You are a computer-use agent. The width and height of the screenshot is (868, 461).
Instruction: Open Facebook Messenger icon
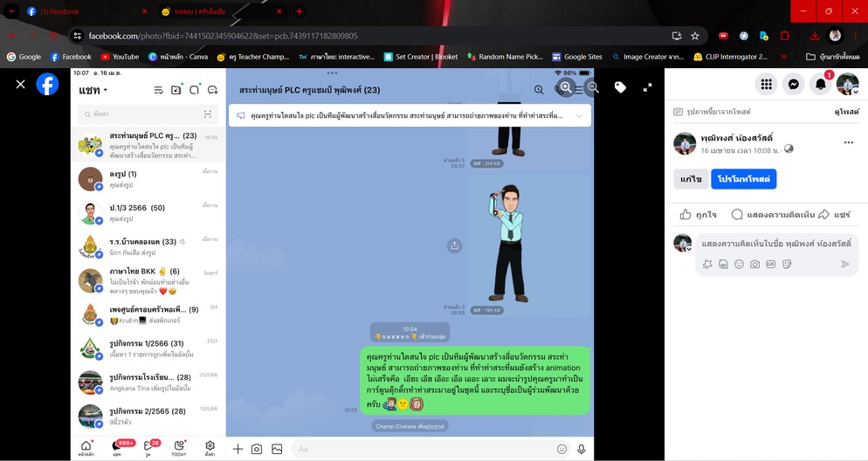click(x=793, y=84)
